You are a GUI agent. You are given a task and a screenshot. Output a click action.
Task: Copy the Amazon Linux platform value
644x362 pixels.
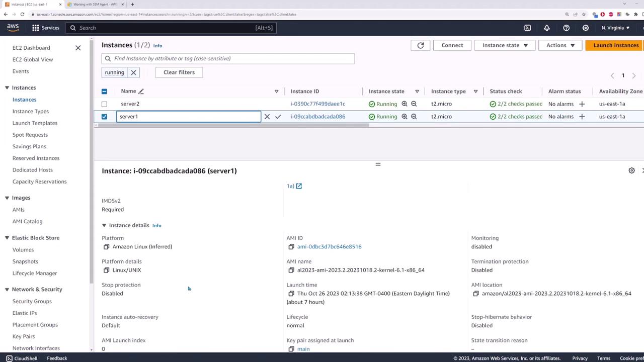point(106,247)
